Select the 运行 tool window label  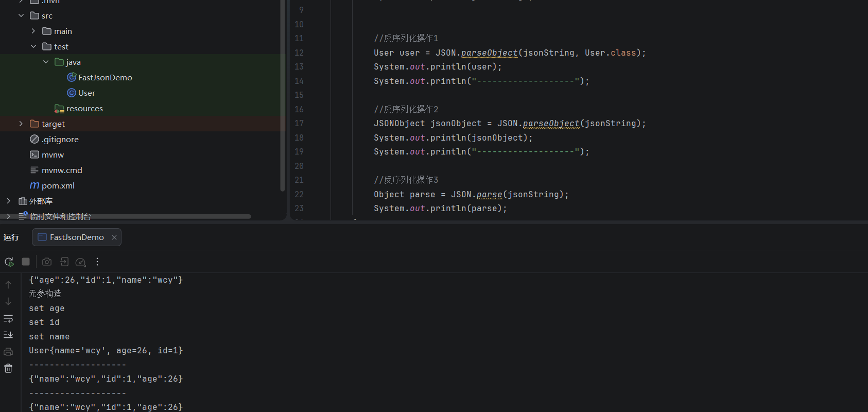[11, 237]
